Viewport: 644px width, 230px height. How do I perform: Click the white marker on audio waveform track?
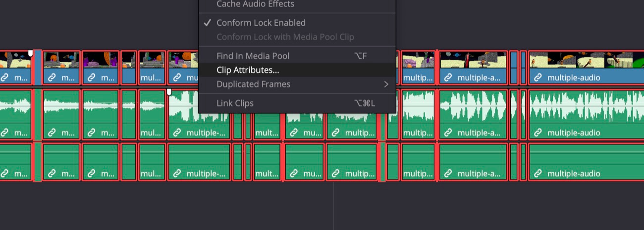(169, 92)
